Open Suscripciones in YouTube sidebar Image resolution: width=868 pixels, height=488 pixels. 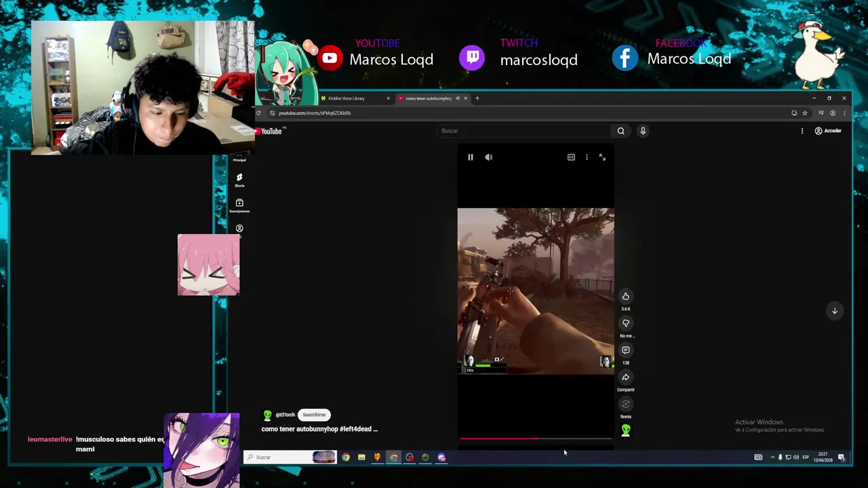[x=239, y=206]
